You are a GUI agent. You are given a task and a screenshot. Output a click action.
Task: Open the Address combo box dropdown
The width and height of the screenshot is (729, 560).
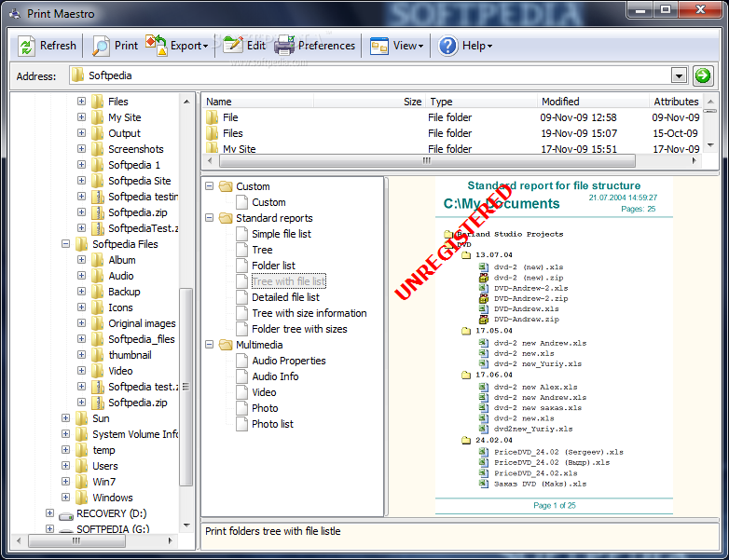(x=680, y=75)
